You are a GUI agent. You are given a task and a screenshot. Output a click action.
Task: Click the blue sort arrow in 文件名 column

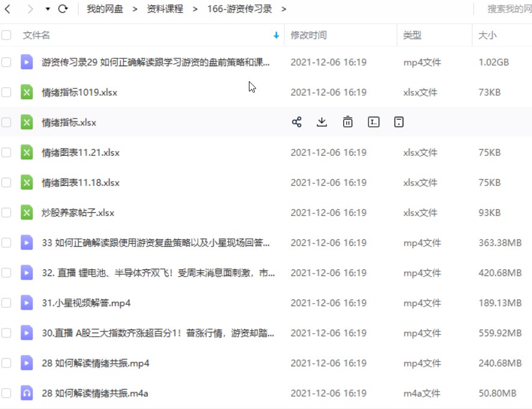(277, 35)
